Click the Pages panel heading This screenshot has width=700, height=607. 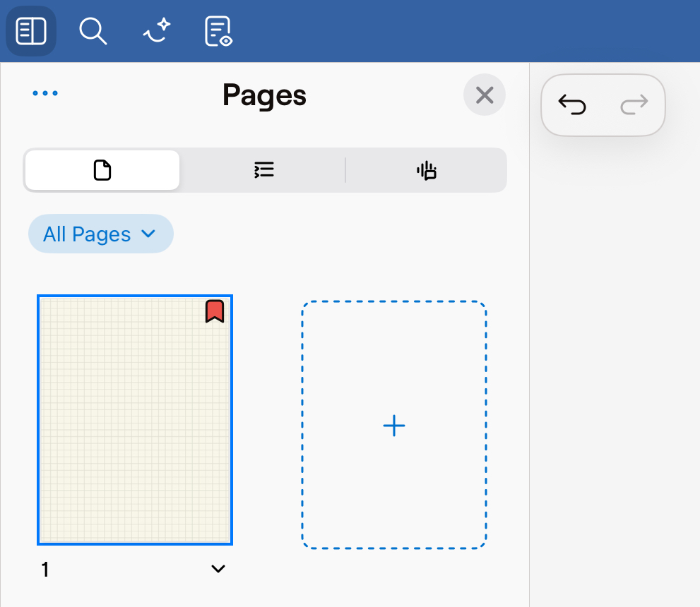click(264, 95)
